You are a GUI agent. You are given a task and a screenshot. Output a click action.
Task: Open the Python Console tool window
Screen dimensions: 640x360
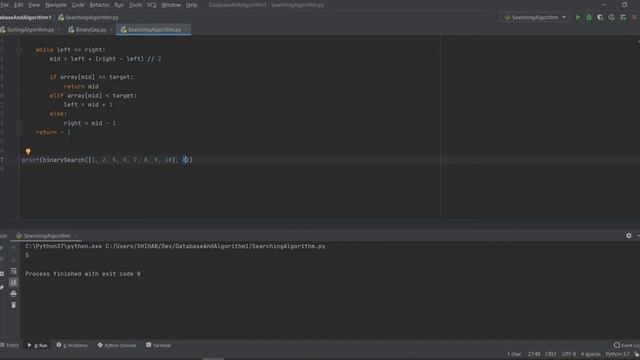(117, 345)
